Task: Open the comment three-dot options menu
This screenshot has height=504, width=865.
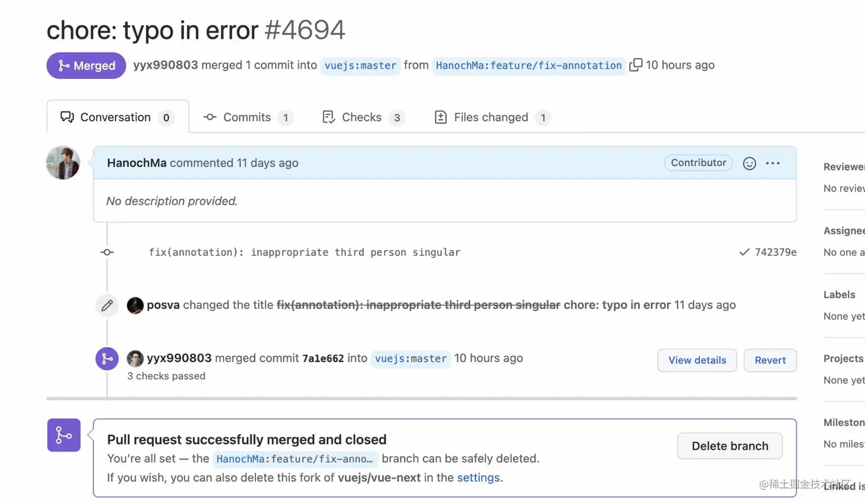Action: pyautogui.click(x=773, y=164)
